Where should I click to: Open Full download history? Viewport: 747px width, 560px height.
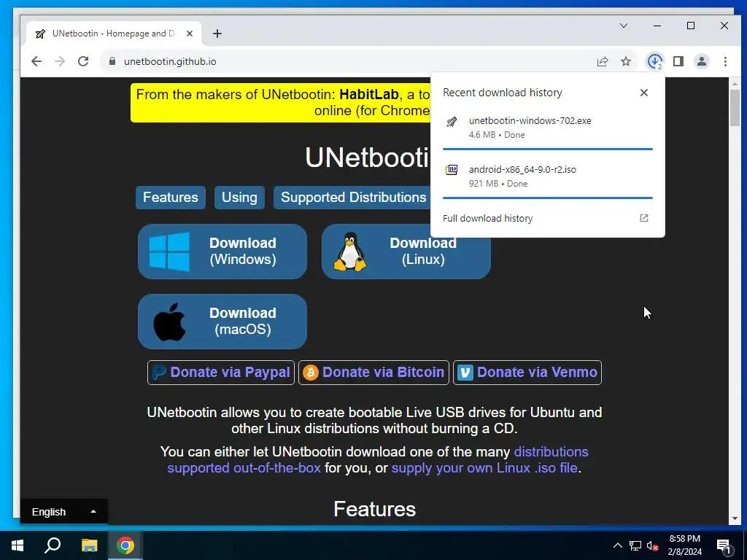coord(547,218)
